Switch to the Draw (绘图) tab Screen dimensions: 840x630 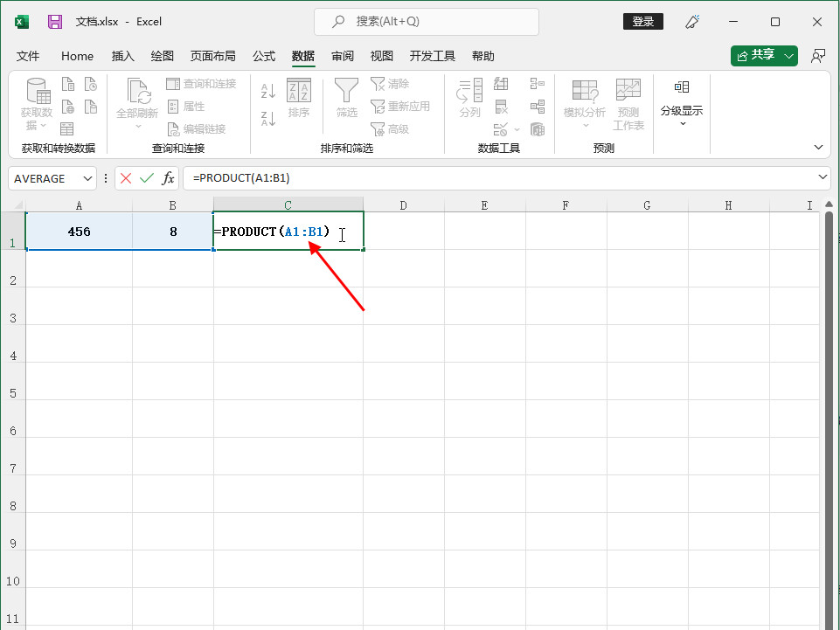[163, 56]
